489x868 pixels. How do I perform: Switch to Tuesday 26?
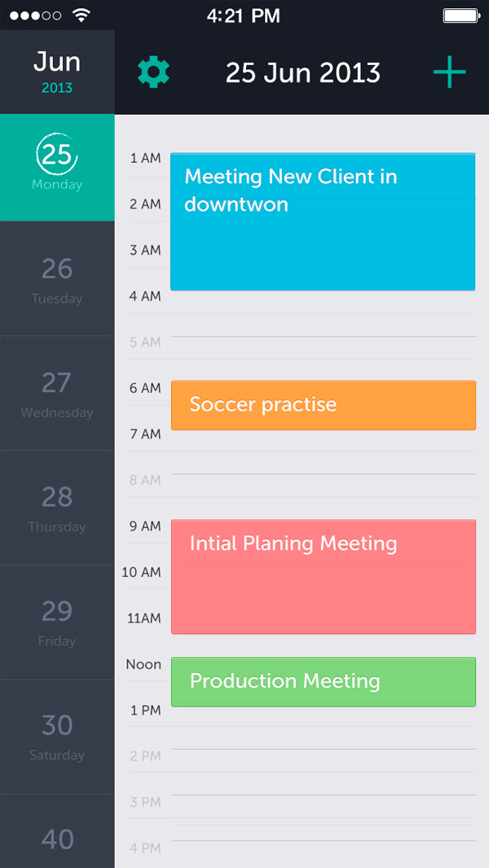pos(57,279)
